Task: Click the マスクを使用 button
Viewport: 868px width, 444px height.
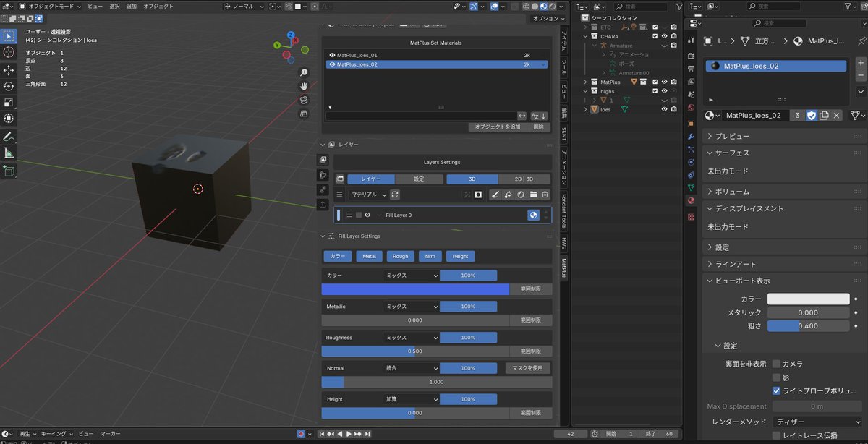Action: 527,368
